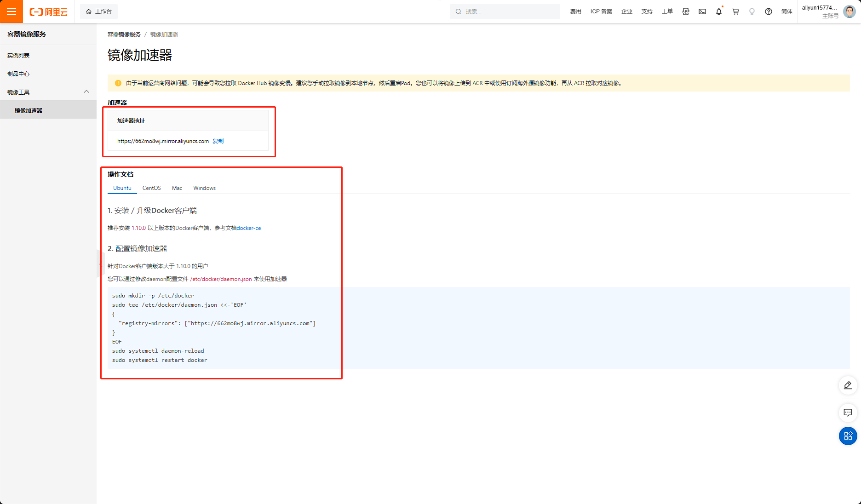Click the light bulb icon

(752, 11)
